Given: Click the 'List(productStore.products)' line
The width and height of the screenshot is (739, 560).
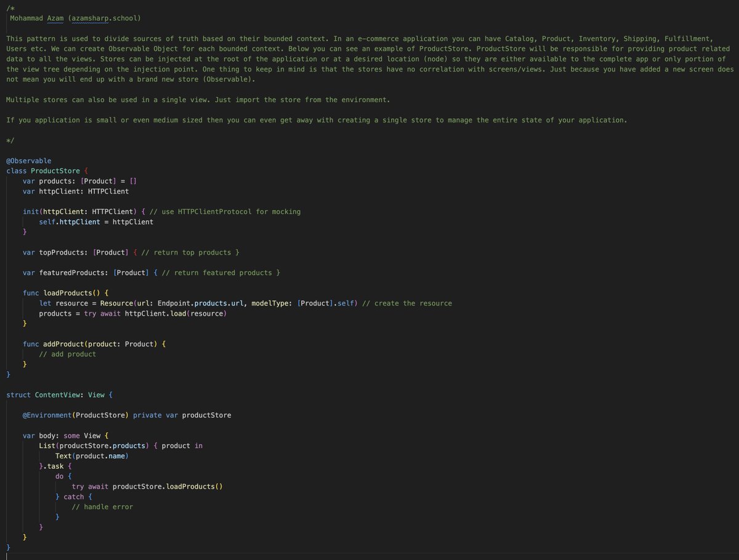Looking at the screenshot, I should (121, 446).
